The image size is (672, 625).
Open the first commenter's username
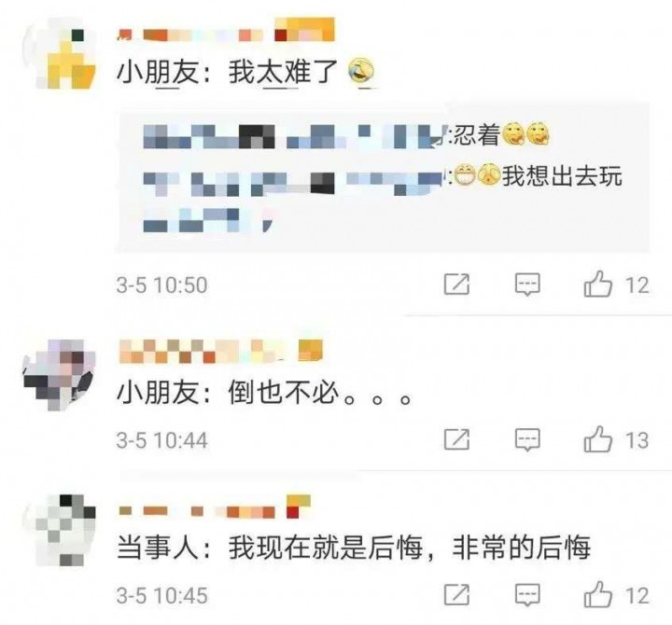226,30
